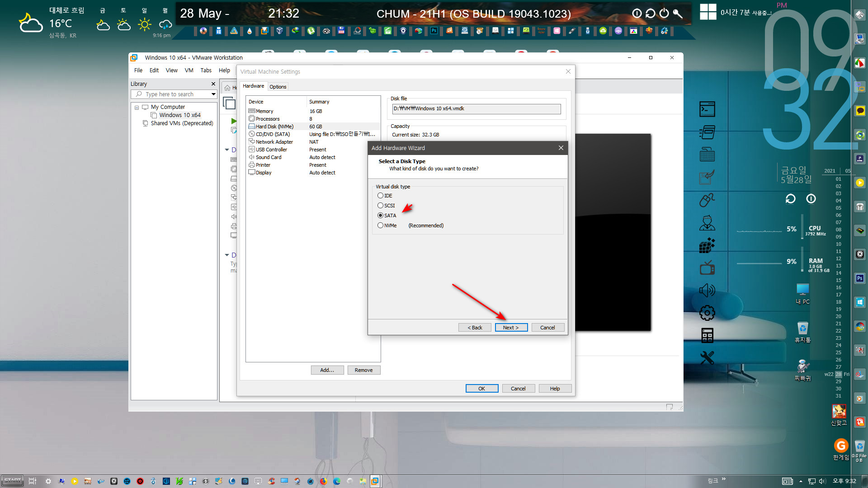Cancel the Add Hardware Wizard
The height and width of the screenshot is (488, 868).
coord(547,328)
